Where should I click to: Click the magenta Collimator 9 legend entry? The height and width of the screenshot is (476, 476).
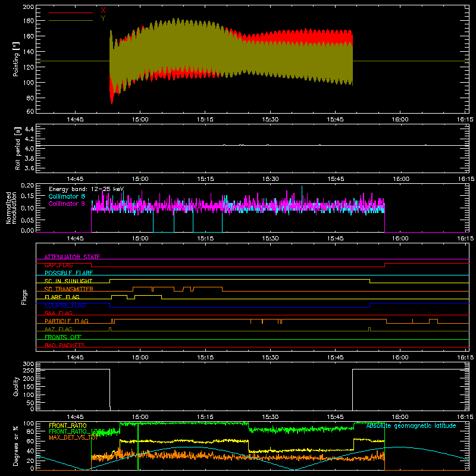click(x=67, y=203)
